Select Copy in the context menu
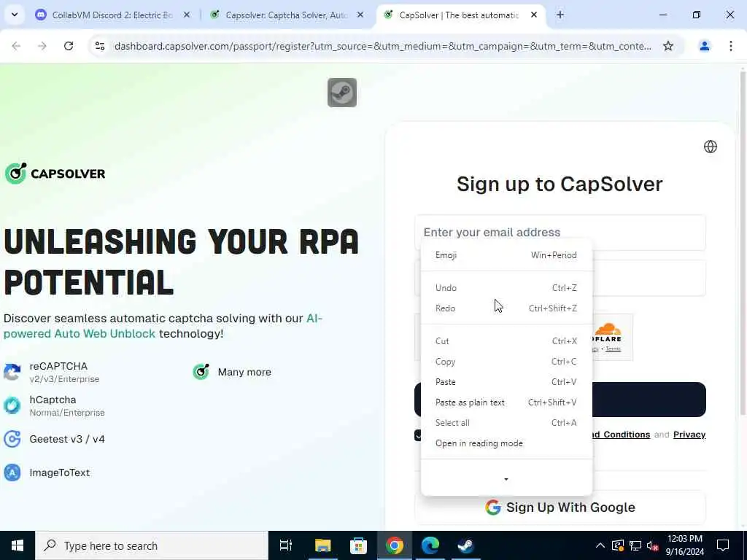Image resolution: width=747 pixels, height=560 pixels. tap(506, 362)
